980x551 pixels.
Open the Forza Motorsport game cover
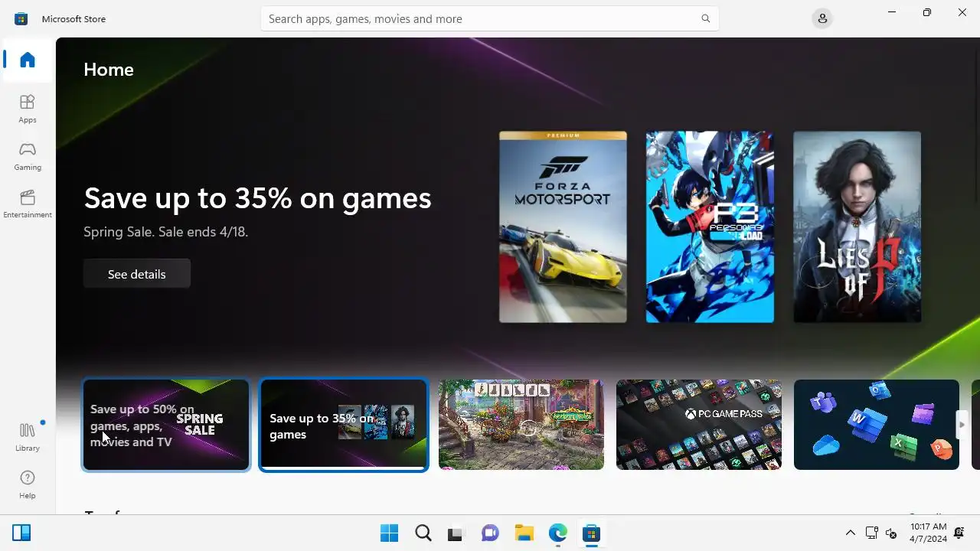pyautogui.click(x=563, y=227)
